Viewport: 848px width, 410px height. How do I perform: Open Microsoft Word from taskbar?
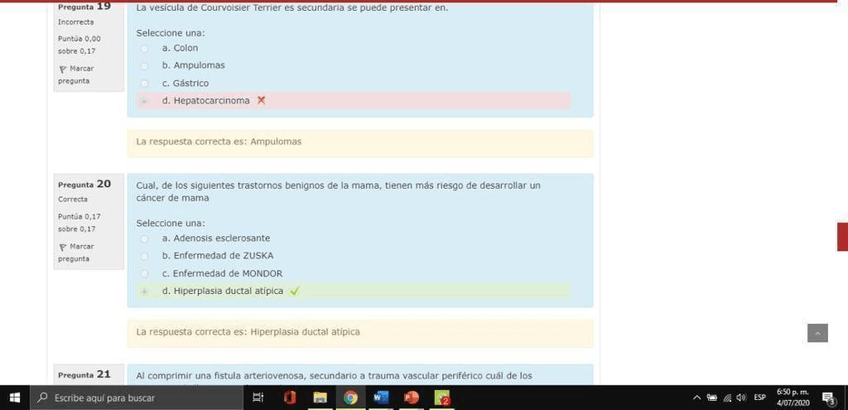(381, 398)
